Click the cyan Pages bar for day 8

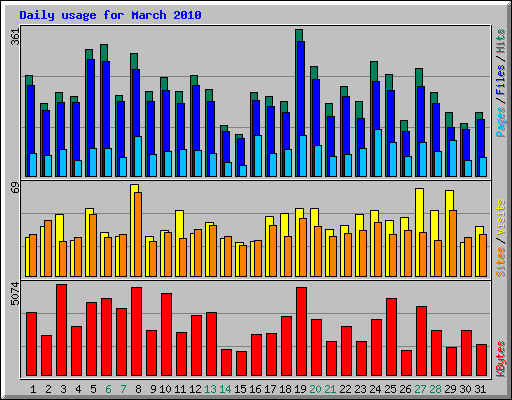[138, 156]
